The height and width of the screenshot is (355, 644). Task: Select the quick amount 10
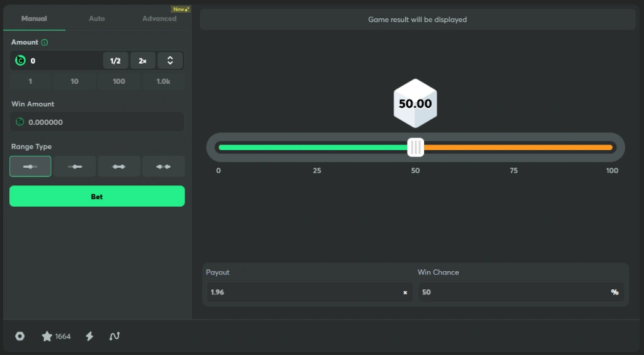74,81
